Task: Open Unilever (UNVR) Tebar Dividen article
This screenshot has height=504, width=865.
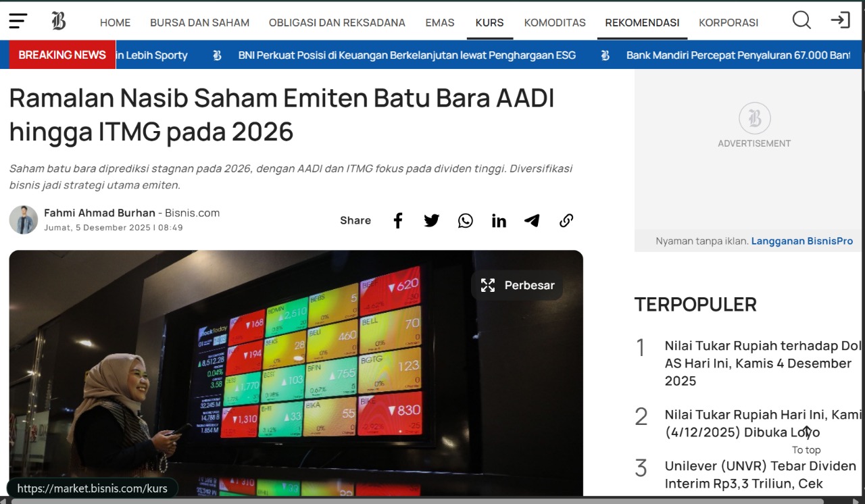Action: (761, 475)
